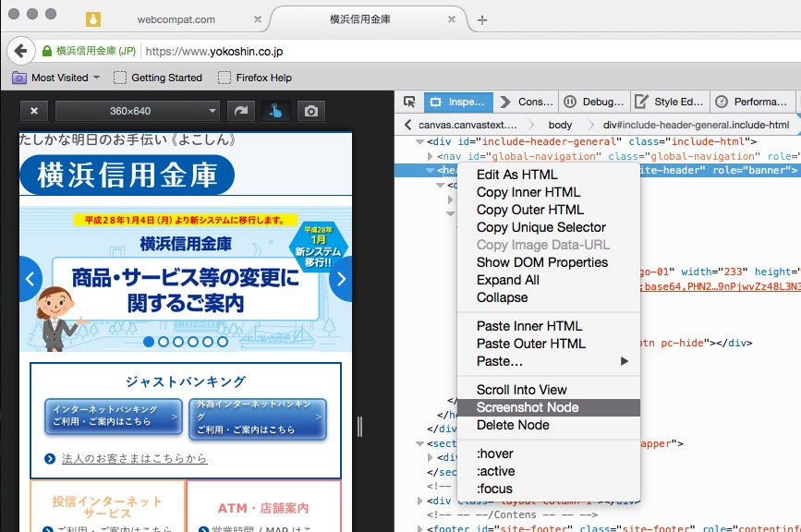The height and width of the screenshot is (532, 801).
Task: Choose Show DOM Properties menu entry
Action: click(549, 262)
